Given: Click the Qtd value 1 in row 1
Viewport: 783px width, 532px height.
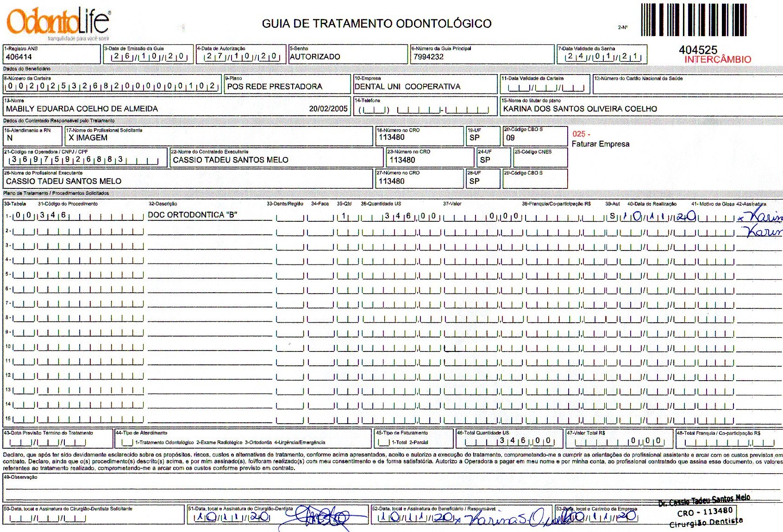Looking at the screenshot, I should click(x=344, y=216).
